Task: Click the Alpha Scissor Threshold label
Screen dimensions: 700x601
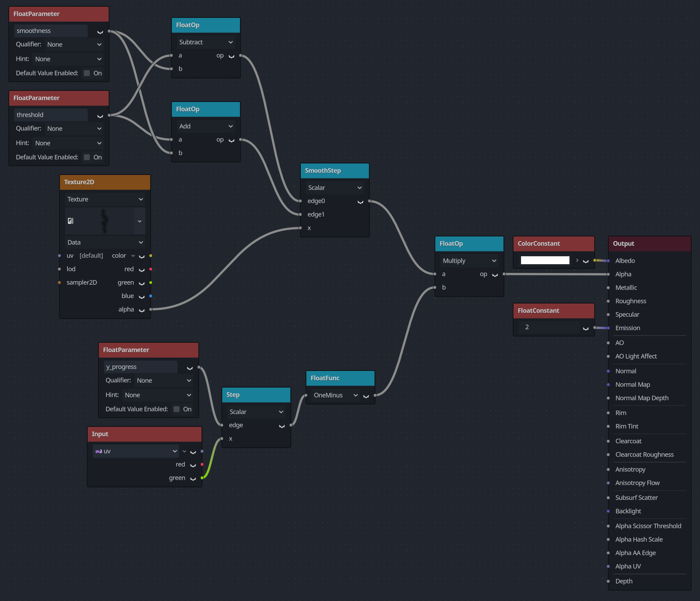Action: click(x=648, y=526)
